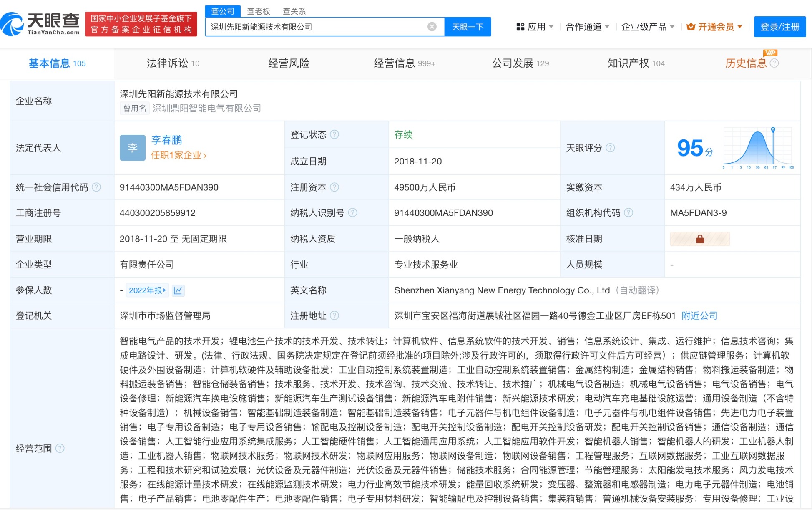Image resolution: width=812 pixels, height=510 pixels.
Task: Click the 国家中小企业发展子基金 banner badge
Action: [141, 24]
